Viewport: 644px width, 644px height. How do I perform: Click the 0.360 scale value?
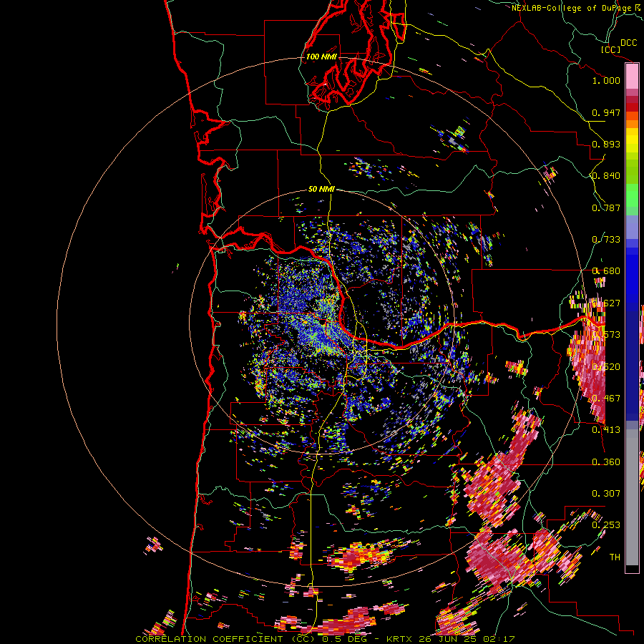click(606, 462)
